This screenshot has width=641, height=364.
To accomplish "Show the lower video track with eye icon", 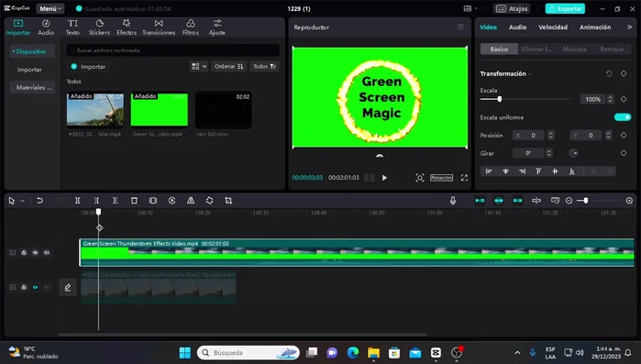I will point(35,288).
